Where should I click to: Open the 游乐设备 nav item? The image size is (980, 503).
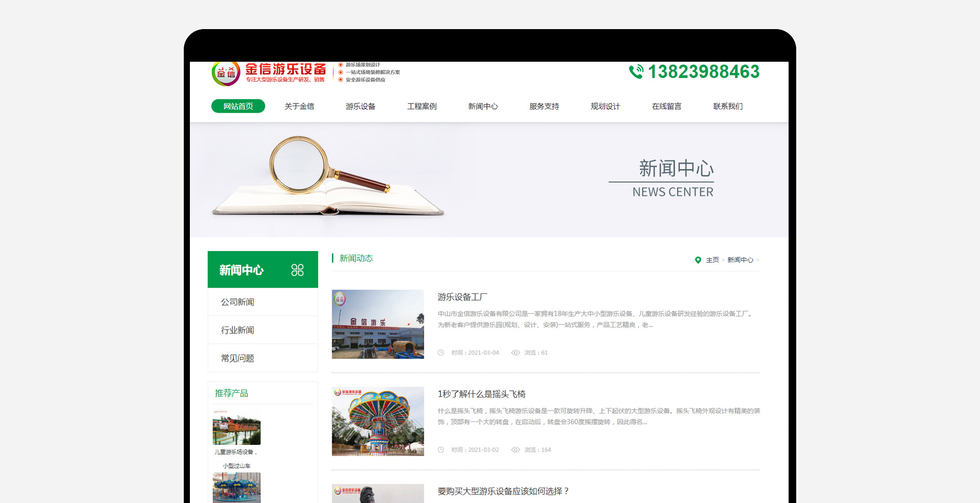pyautogui.click(x=360, y=106)
